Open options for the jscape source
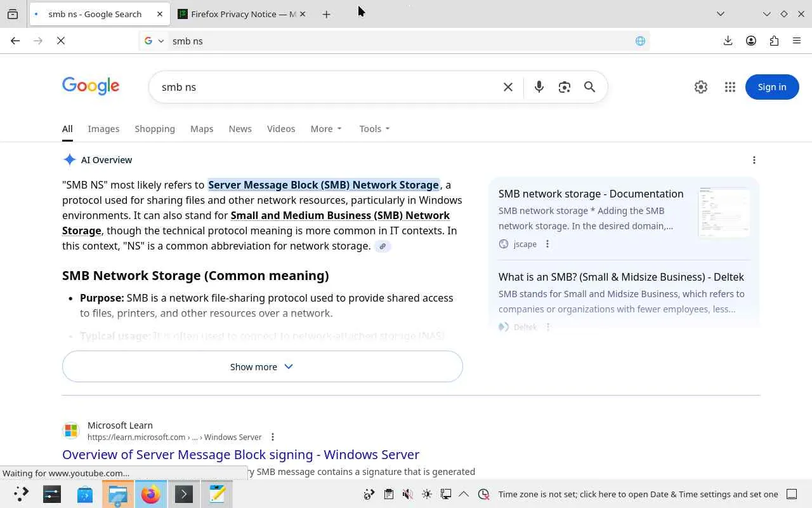Screen dimensions: 812x508 point(547,244)
